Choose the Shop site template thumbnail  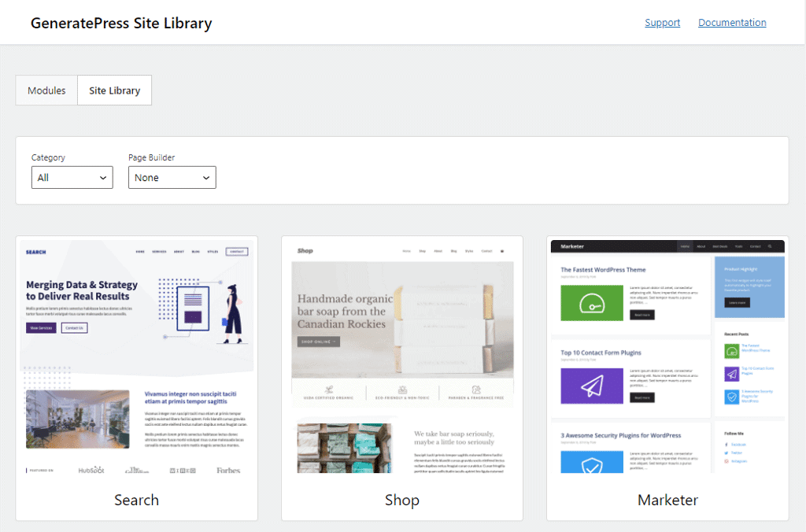coord(402,356)
